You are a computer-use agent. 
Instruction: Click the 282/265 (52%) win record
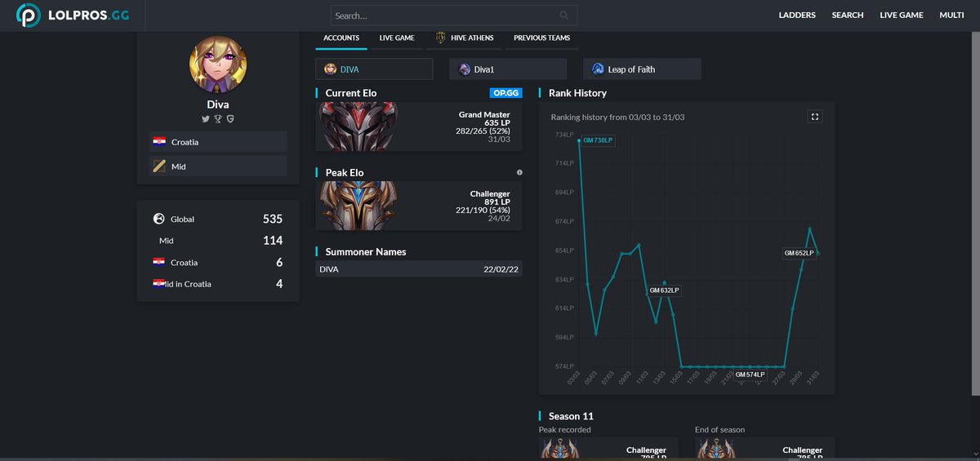(483, 131)
